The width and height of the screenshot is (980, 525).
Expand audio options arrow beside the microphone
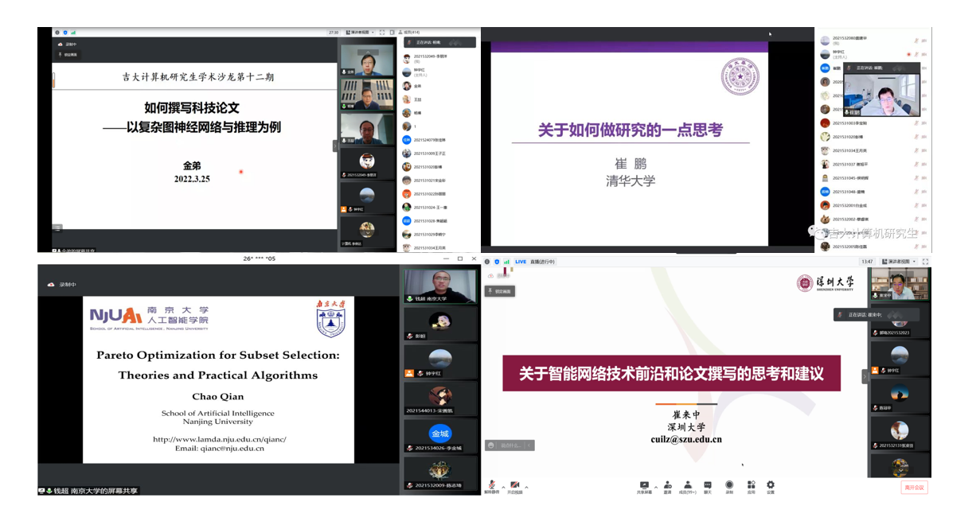(502, 487)
